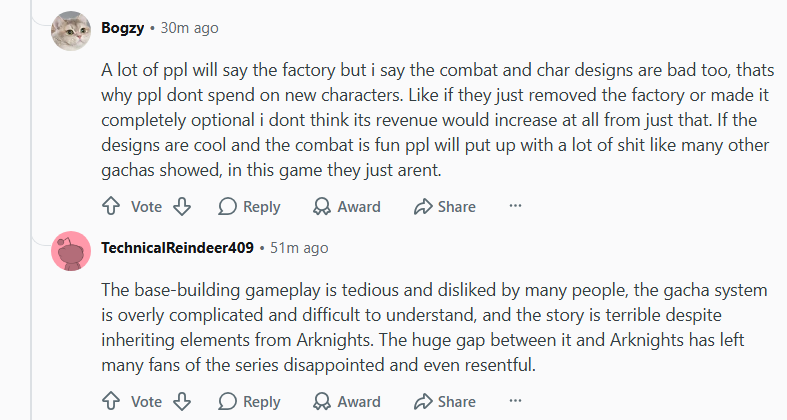Award TechnicalReindeer409's comment

pos(347,401)
